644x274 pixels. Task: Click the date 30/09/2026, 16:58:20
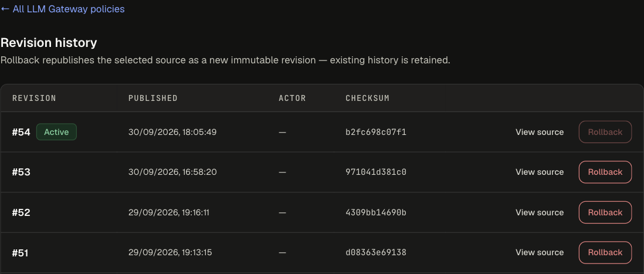pos(172,172)
